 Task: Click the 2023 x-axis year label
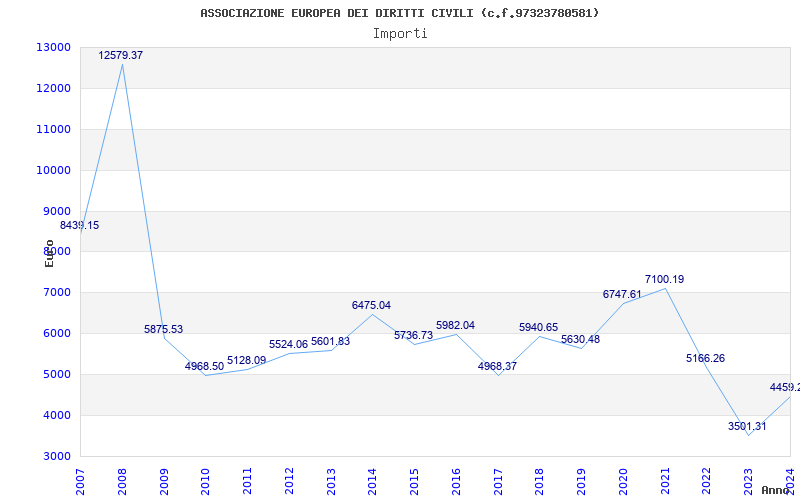click(x=748, y=482)
